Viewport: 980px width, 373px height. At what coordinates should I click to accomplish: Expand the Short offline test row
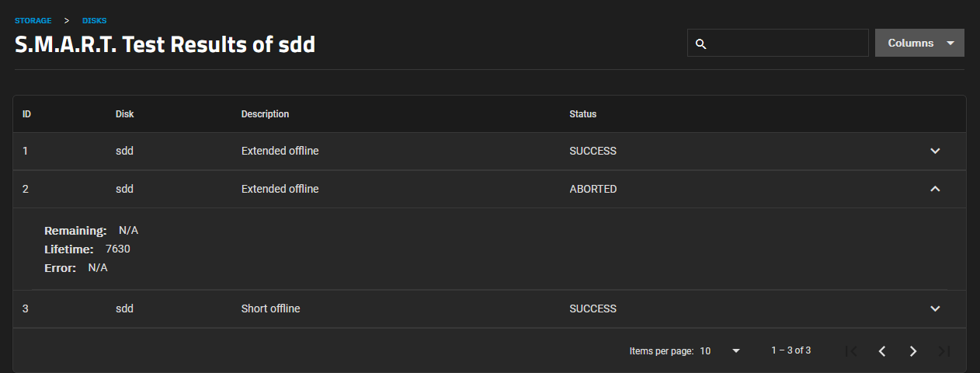[x=935, y=309]
